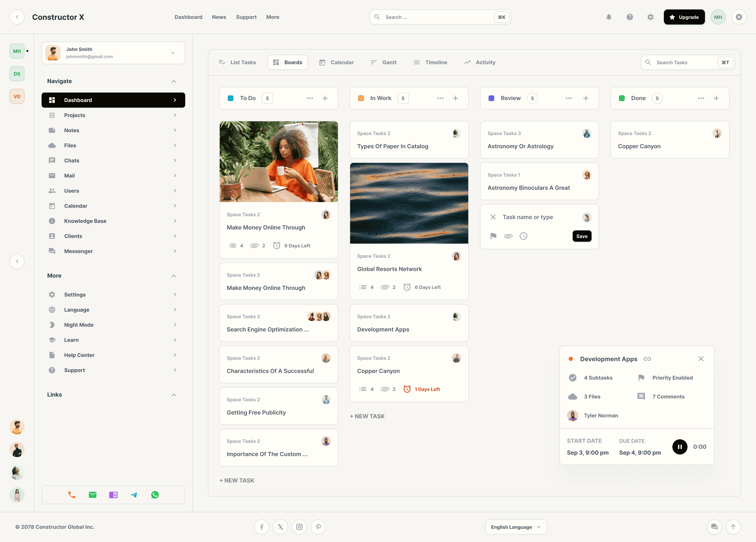Click the flag priority icon in new task
The height and width of the screenshot is (542, 756).
point(493,236)
